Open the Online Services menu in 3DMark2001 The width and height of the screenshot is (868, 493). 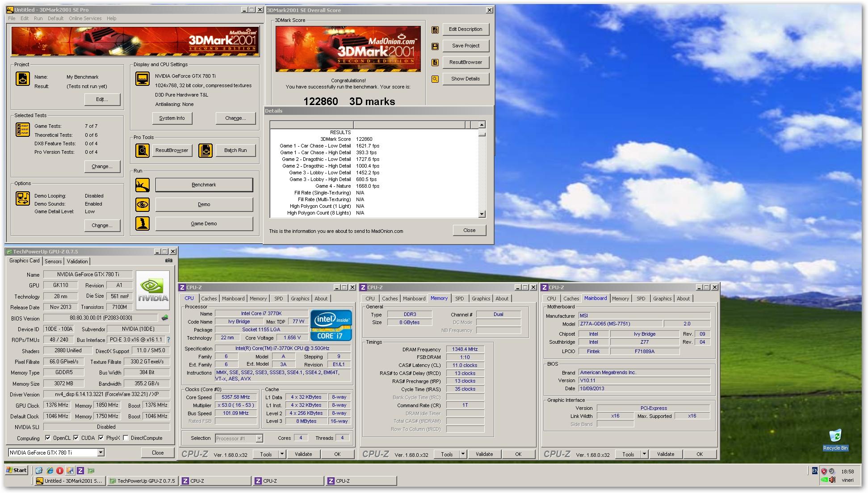pos(85,18)
